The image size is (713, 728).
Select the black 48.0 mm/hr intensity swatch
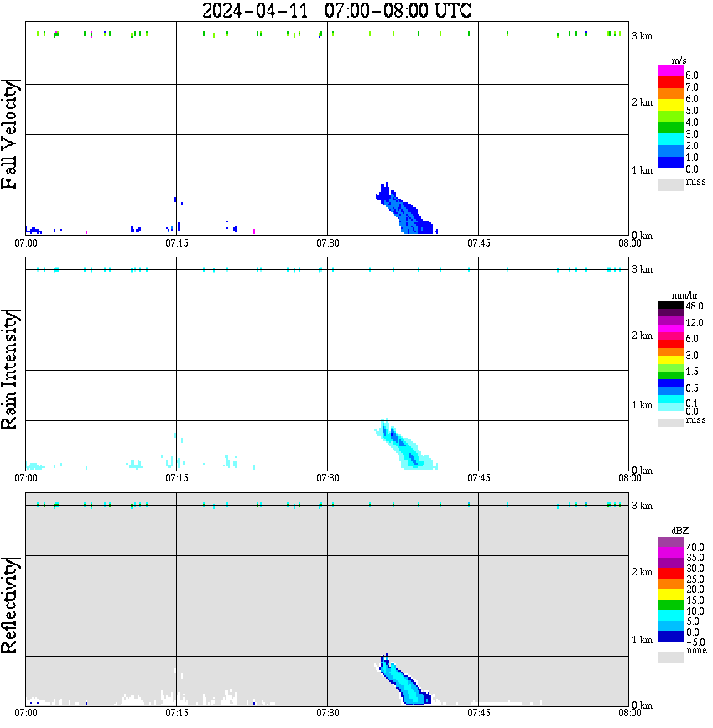tap(670, 305)
